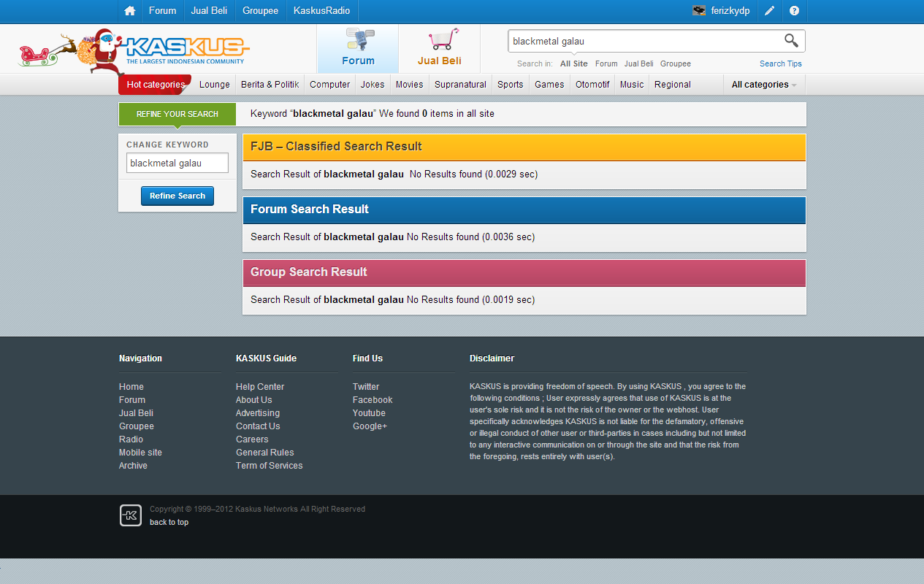
Task: Open the Hot categories tab
Action: 156,85
